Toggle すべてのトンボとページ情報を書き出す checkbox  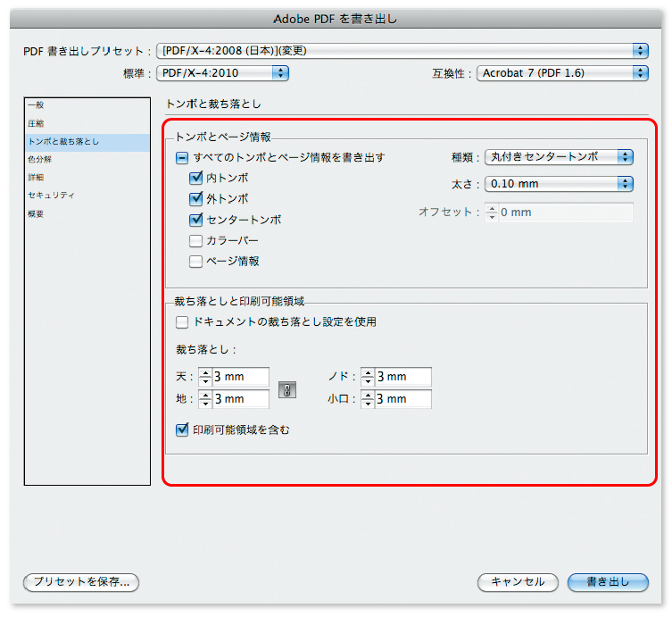(182, 158)
